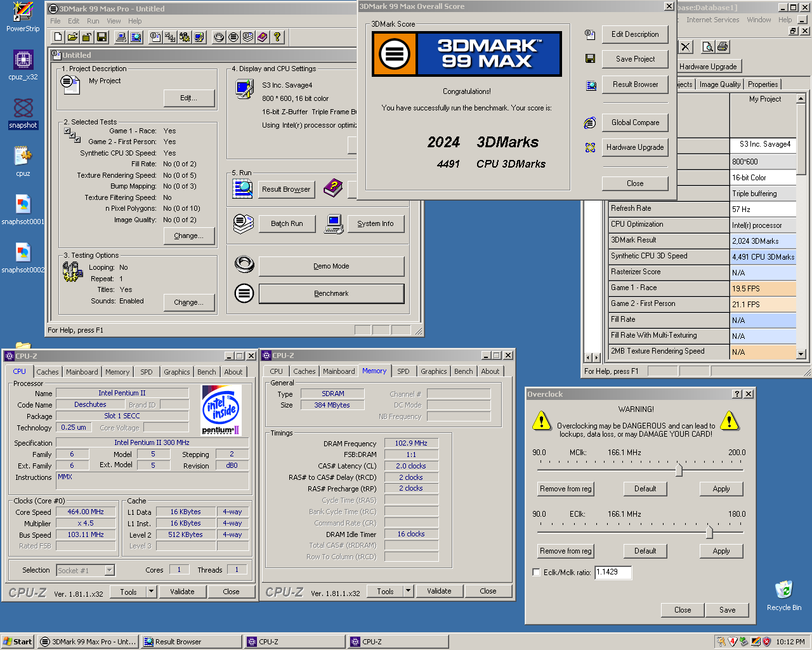Switch to Result Browser in the taskbar
812x650 pixels.
(191, 642)
